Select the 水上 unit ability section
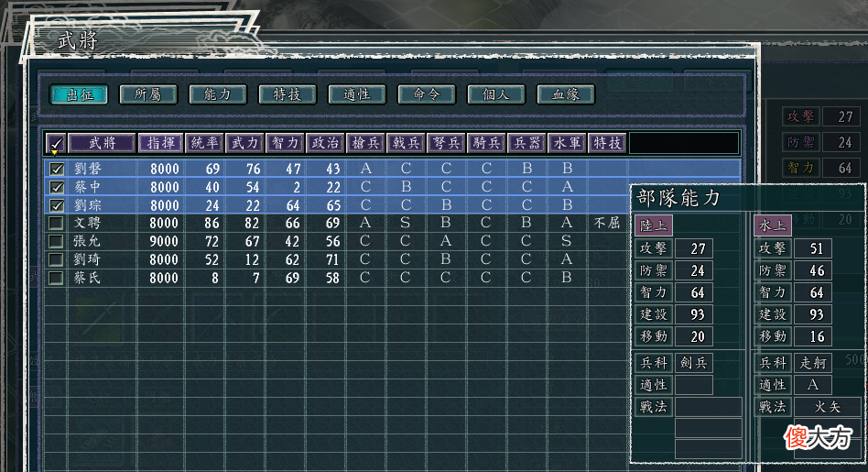This screenshot has height=472, width=868. tap(772, 225)
